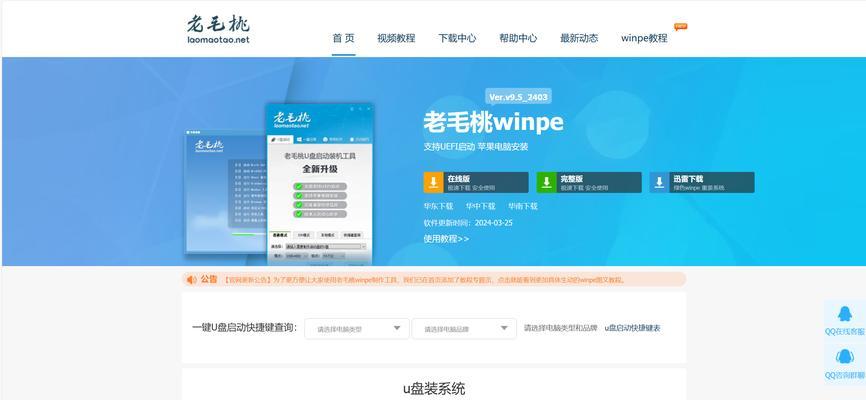Click the u盘装系统 section heading
Image resolution: width=866 pixels, height=400 pixels.
(434, 388)
